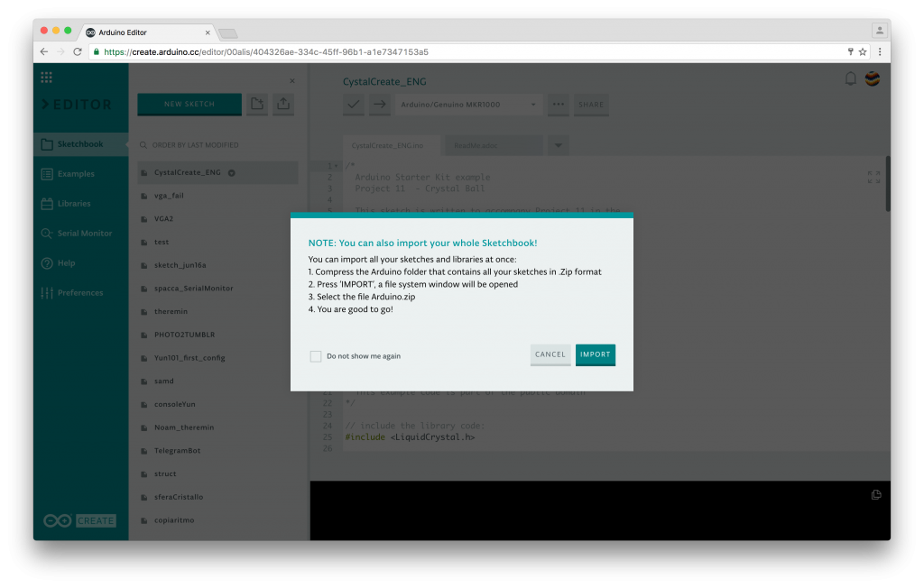Select the theremin sketch from the list
Screen dimensions: 924x588
point(173,311)
